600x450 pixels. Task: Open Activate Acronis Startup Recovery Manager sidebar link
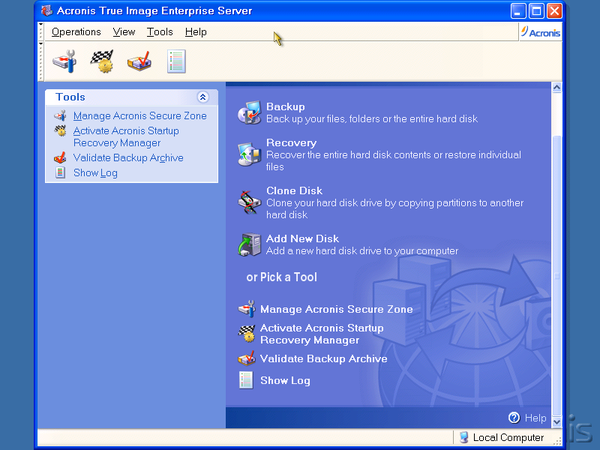pos(126,137)
